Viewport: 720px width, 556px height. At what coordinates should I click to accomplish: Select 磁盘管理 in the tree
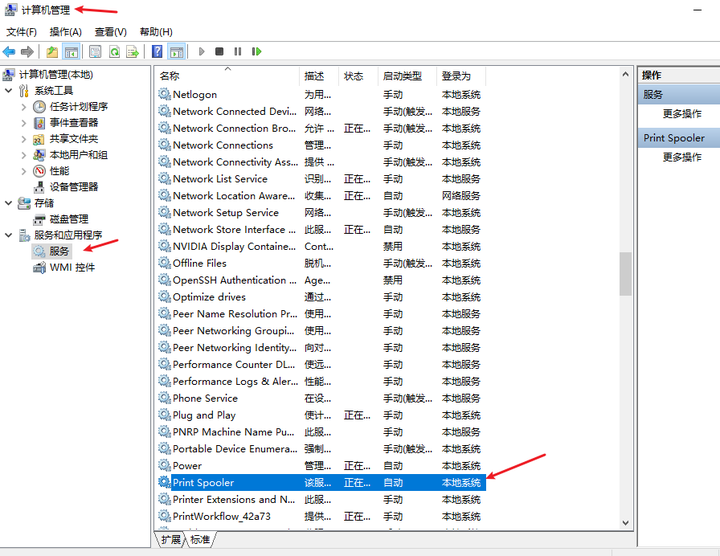pyautogui.click(x=68, y=219)
